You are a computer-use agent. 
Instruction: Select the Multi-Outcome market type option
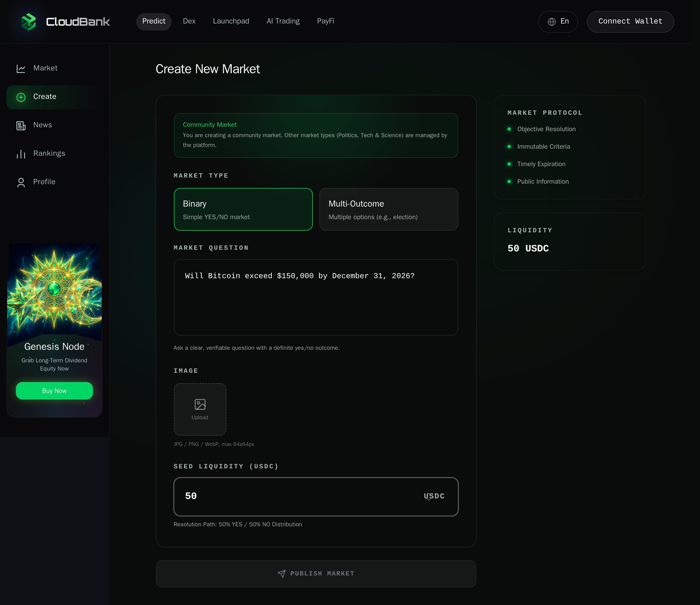(x=389, y=209)
